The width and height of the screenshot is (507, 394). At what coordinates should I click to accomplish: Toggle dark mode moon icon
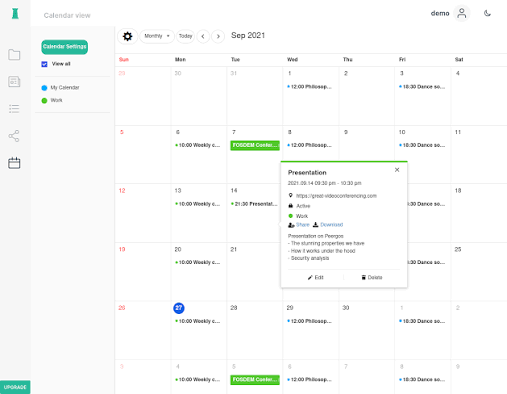pyautogui.click(x=487, y=13)
